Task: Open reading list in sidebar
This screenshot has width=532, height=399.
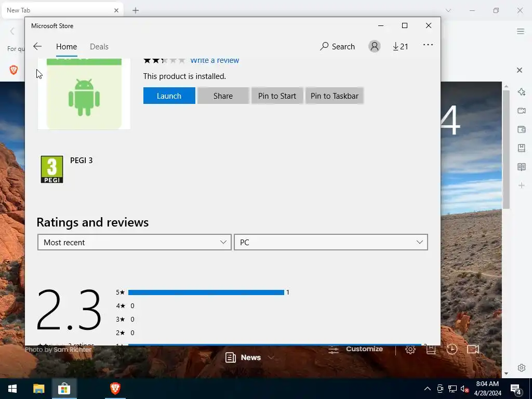Action: click(x=522, y=167)
